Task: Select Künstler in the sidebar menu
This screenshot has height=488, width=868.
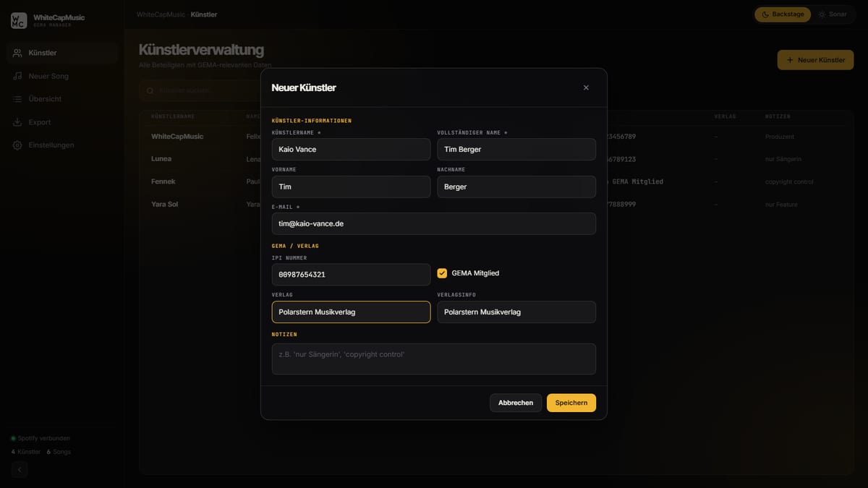Action: (62, 53)
